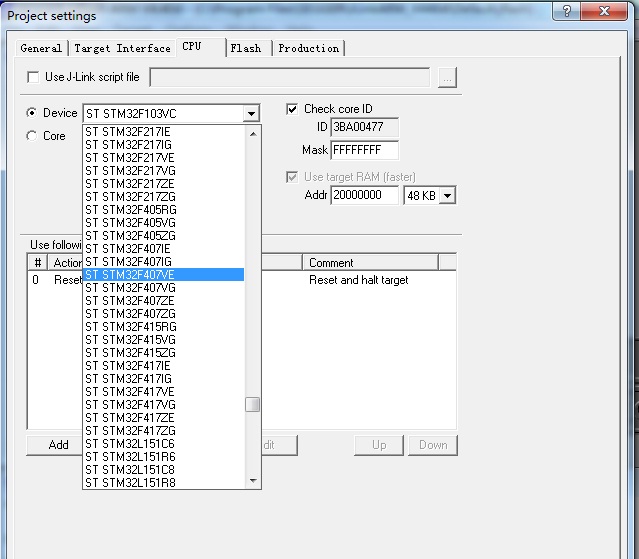Viewport: 639px width, 559px height.
Task: Pick ST STM32L151R6 from list
Action: pos(163,457)
